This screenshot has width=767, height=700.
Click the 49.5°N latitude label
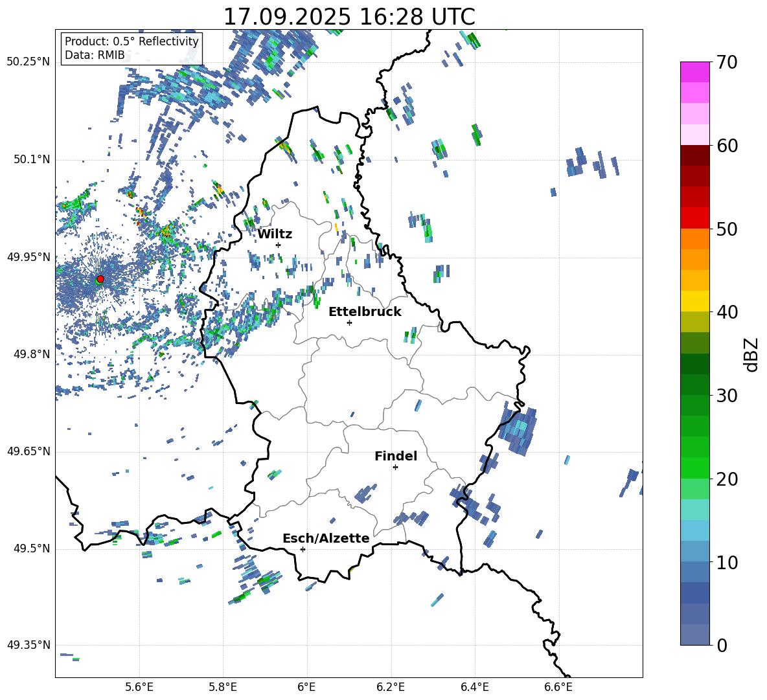pyautogui.click(x=31, y=548)
